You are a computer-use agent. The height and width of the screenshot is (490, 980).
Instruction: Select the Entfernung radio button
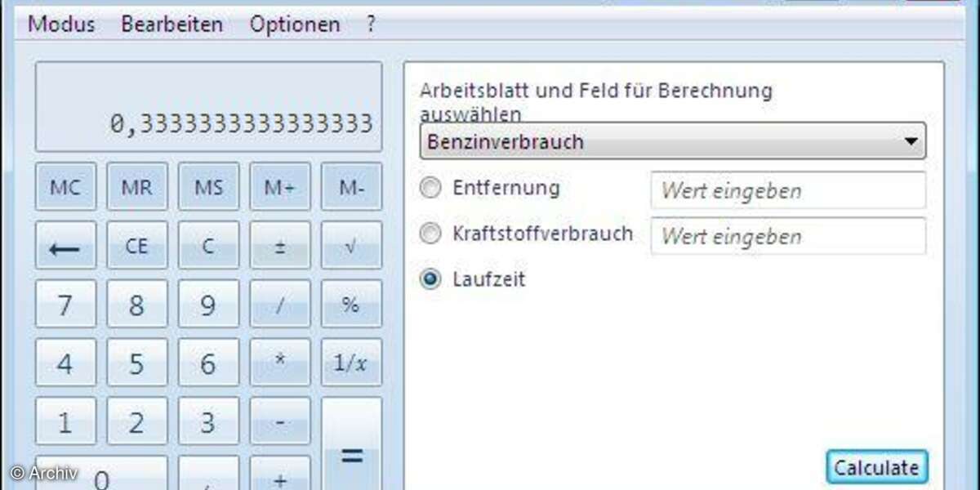430,189
